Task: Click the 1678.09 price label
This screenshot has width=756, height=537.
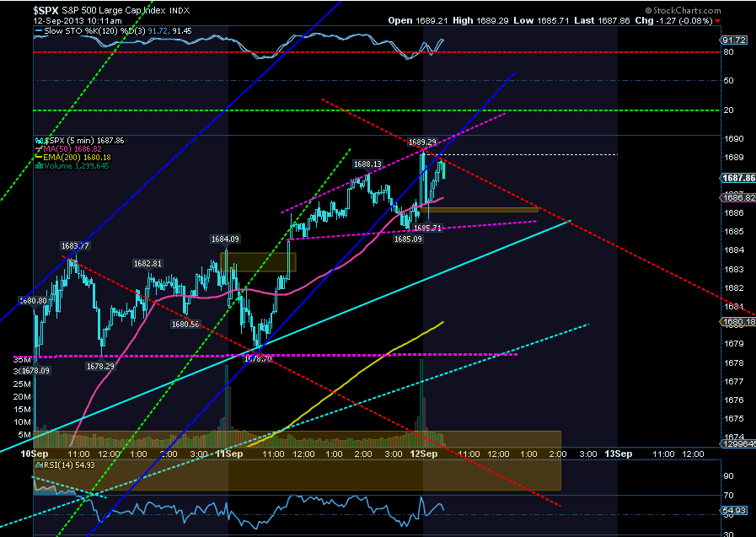Action: [35, 371]
